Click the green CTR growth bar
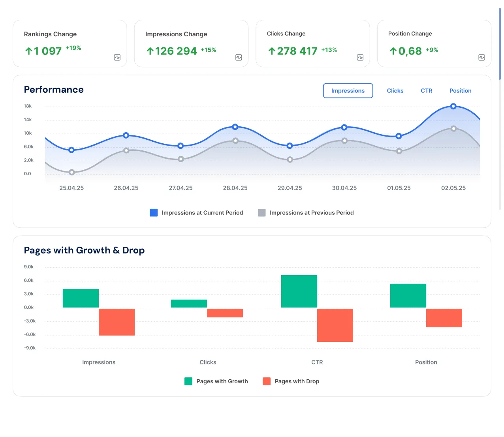This screenshot has width=504, height=437. (x=299, y=291)
